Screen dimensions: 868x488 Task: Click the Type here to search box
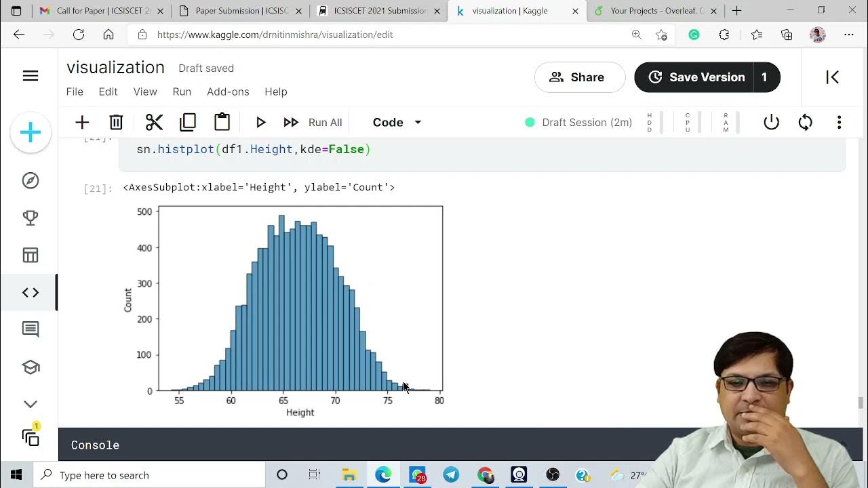[149, 475]
